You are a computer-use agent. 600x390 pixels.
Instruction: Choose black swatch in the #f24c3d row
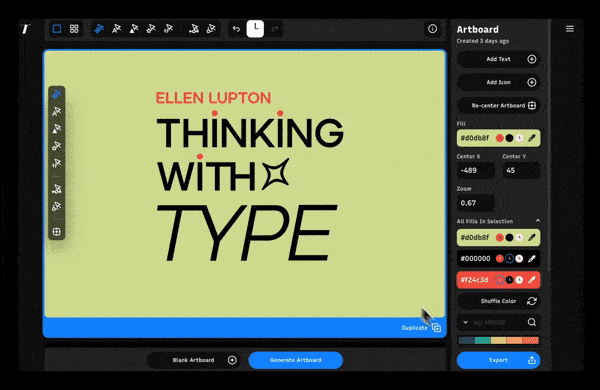(509, 280)
